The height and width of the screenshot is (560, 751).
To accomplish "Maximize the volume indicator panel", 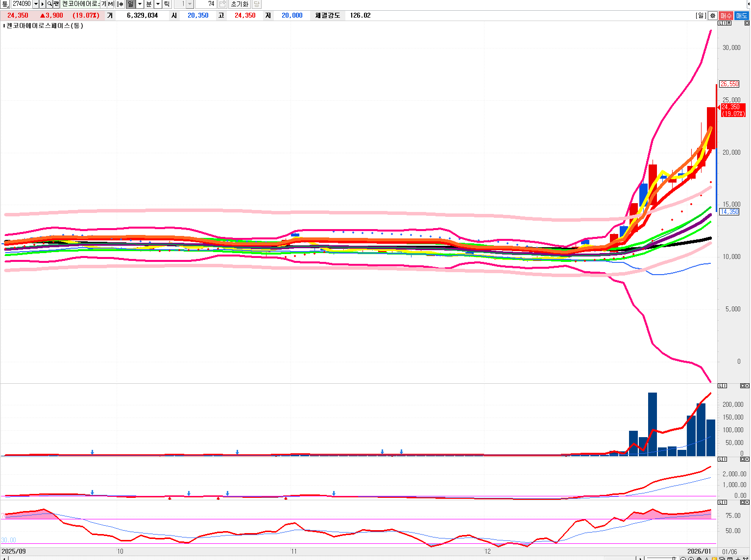I will 742,386.
